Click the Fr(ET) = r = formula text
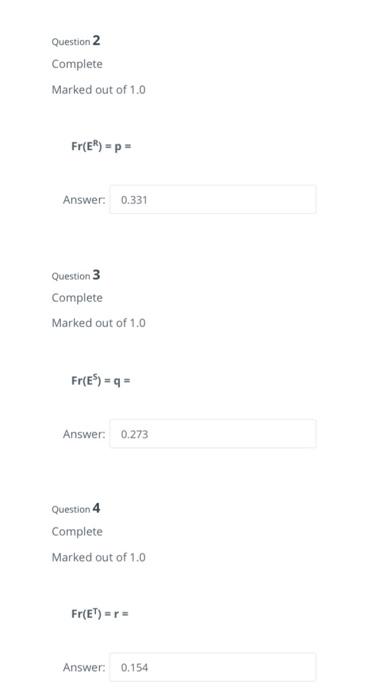The height and width of the screenshot is (700, 385). pyautogui.click(x=100, y=614)
